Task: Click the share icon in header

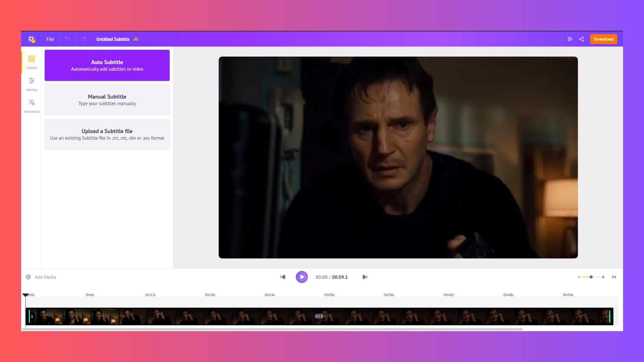Action: [581, 39]
